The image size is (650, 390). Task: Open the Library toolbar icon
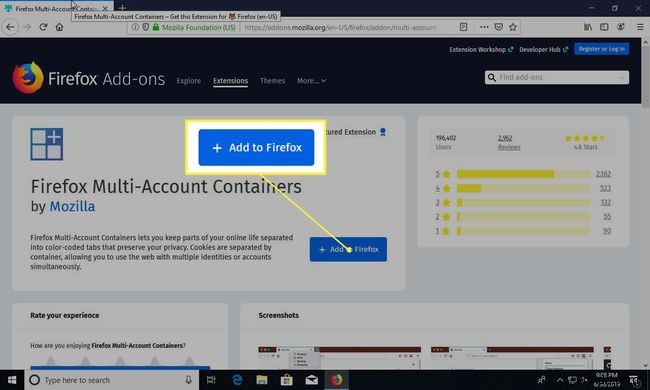point(588,27)
